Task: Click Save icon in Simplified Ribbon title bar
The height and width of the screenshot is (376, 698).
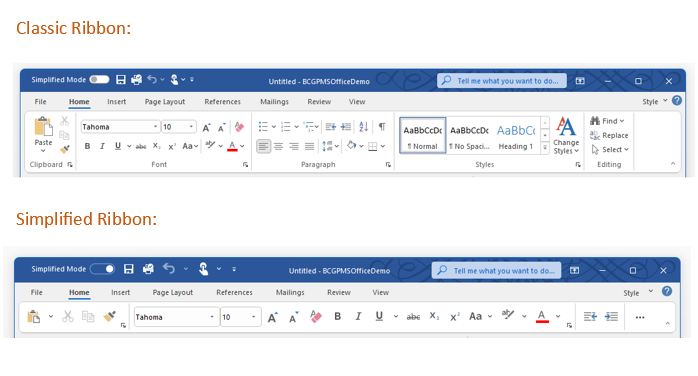Action: tap(129, 269)
